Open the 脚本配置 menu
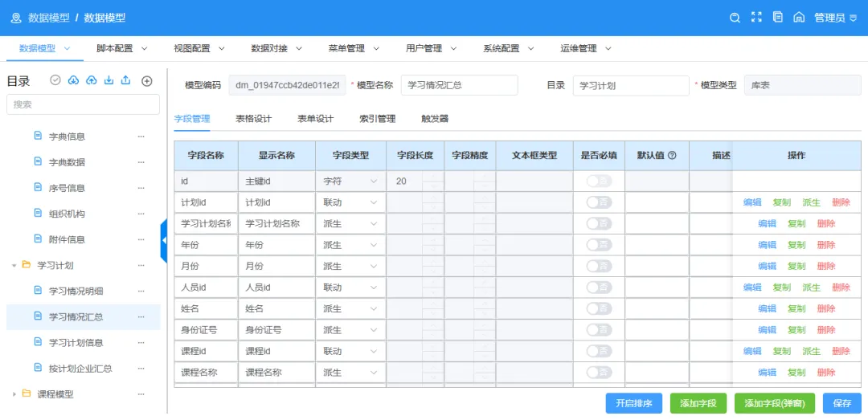Screen dimensions: 868x420 point(122,49)
